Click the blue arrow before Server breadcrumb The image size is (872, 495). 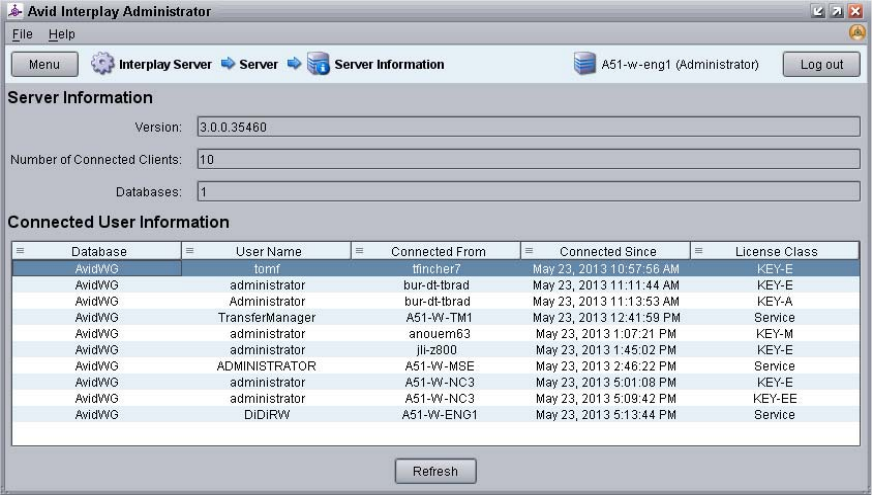228,63
